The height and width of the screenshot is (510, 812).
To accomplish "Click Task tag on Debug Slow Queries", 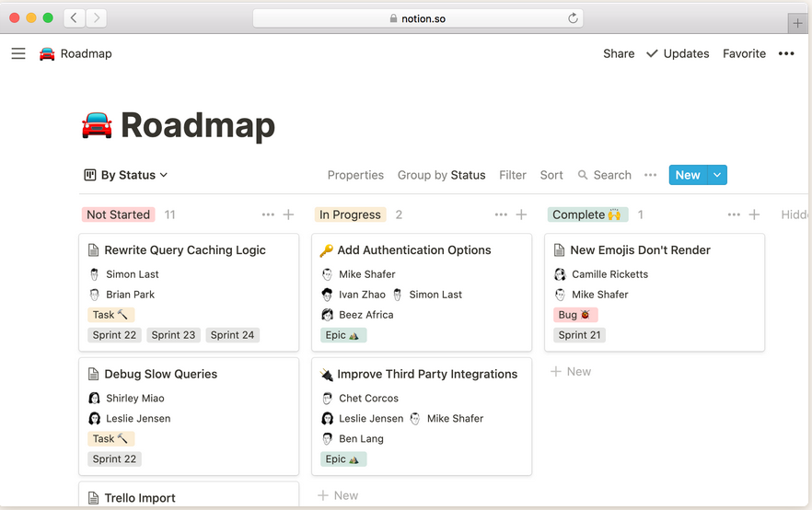I will tap(110, 438).
